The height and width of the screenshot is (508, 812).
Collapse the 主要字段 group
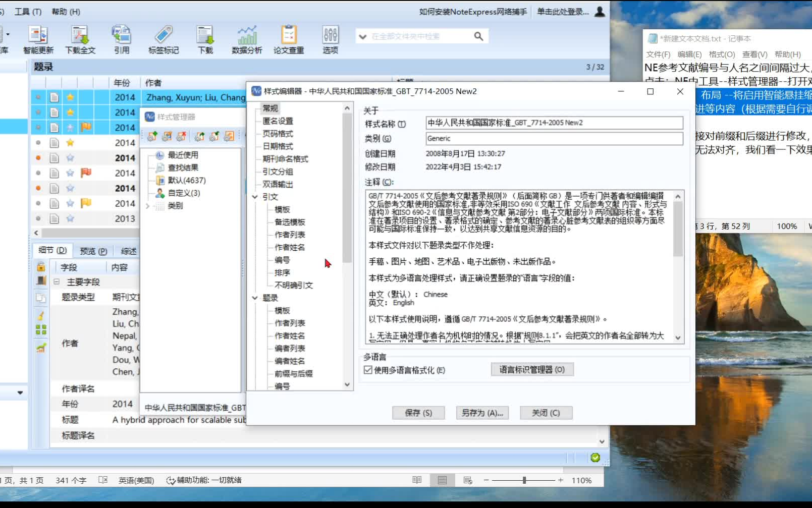57,281
